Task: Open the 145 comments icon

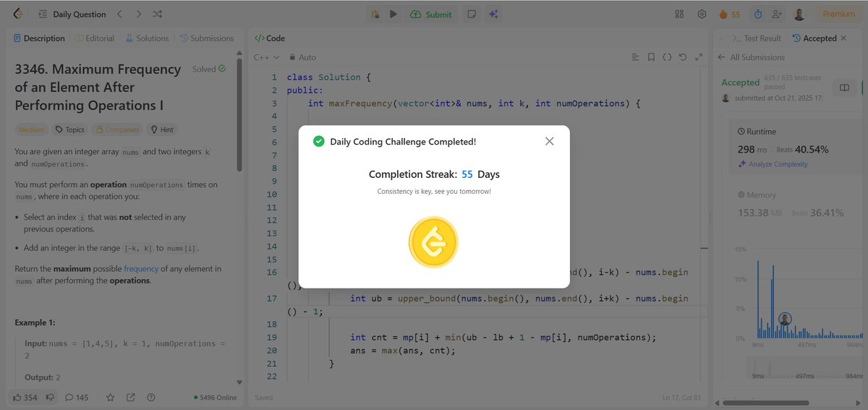Action: (77, 397)
